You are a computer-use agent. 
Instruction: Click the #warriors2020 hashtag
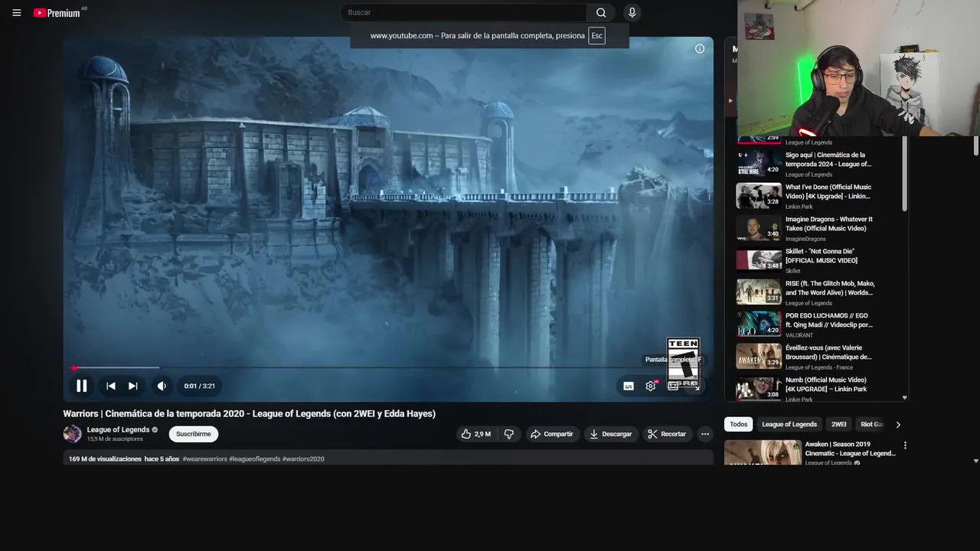point(303,459)
